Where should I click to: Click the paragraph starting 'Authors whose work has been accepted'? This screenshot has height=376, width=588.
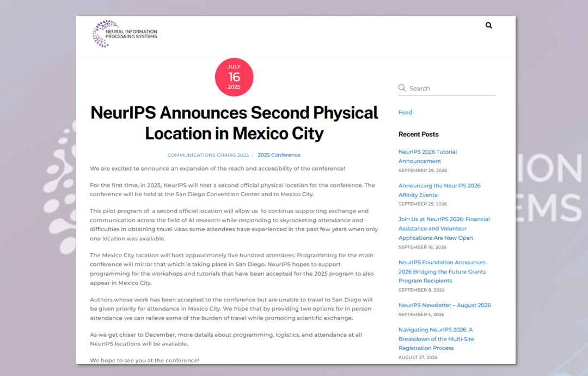[x=231, y=309]
